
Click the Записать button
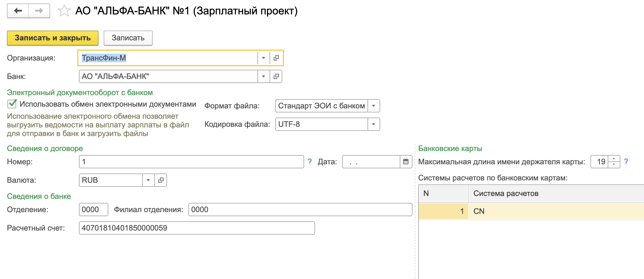[x=128, y=38]
